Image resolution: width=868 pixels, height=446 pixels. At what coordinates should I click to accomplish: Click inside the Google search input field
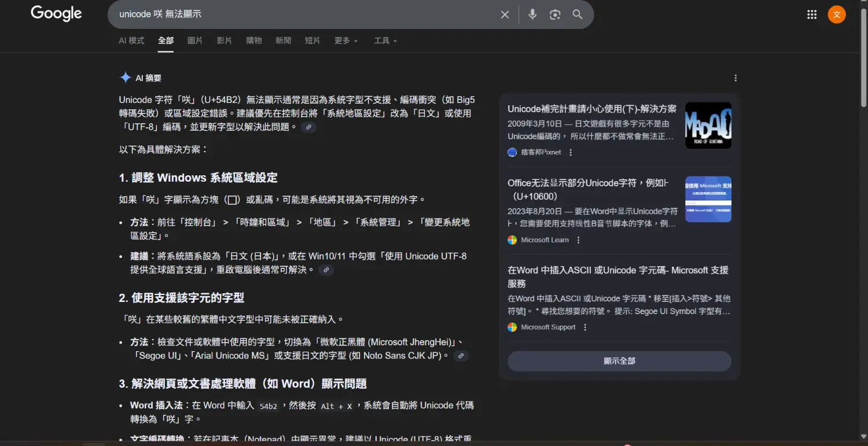(x=301, y=14)
